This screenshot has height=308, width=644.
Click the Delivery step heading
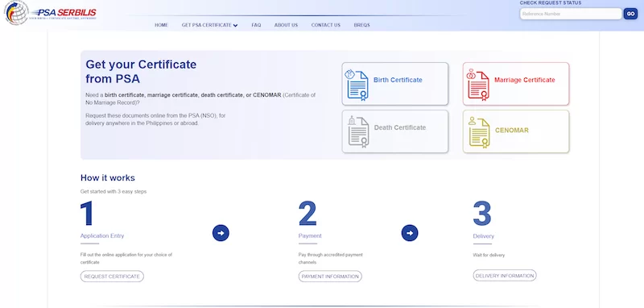[x=484, y=236]
